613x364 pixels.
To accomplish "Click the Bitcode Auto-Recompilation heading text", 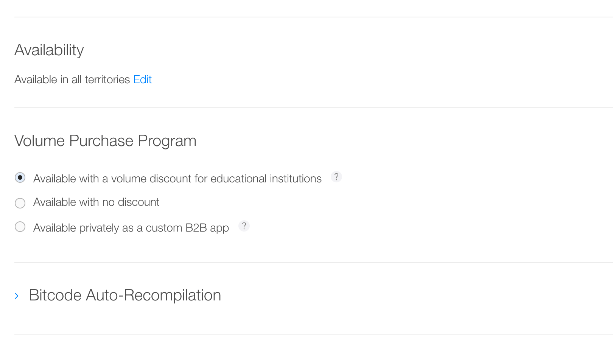I will tap(125, 295).
